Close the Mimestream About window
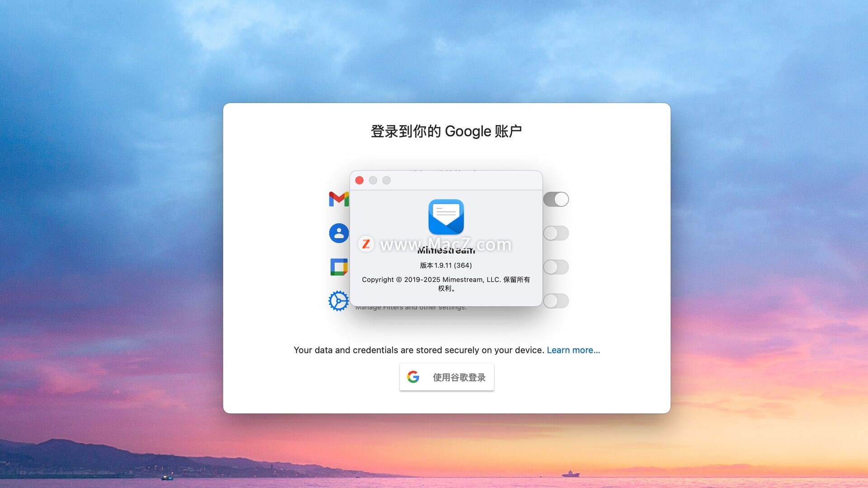Screen dimensions: 868x488 [359, 180]
